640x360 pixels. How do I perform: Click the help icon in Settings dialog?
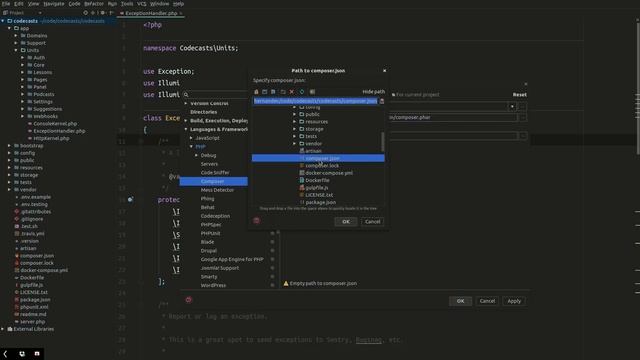tap(189, 300)
